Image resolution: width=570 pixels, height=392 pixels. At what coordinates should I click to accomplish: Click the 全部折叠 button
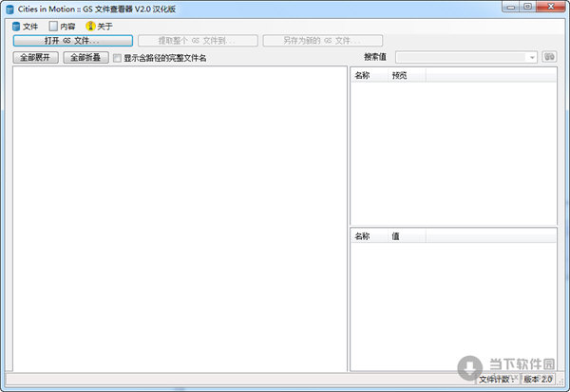point(85,57)
